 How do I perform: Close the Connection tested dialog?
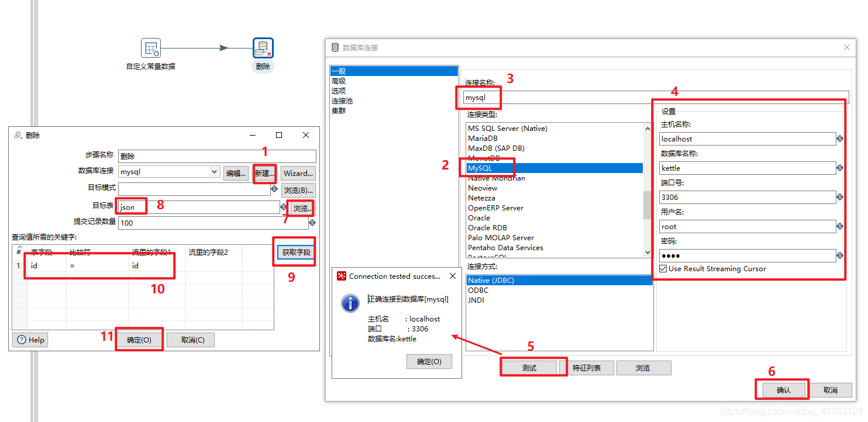(x=453, y=276)
